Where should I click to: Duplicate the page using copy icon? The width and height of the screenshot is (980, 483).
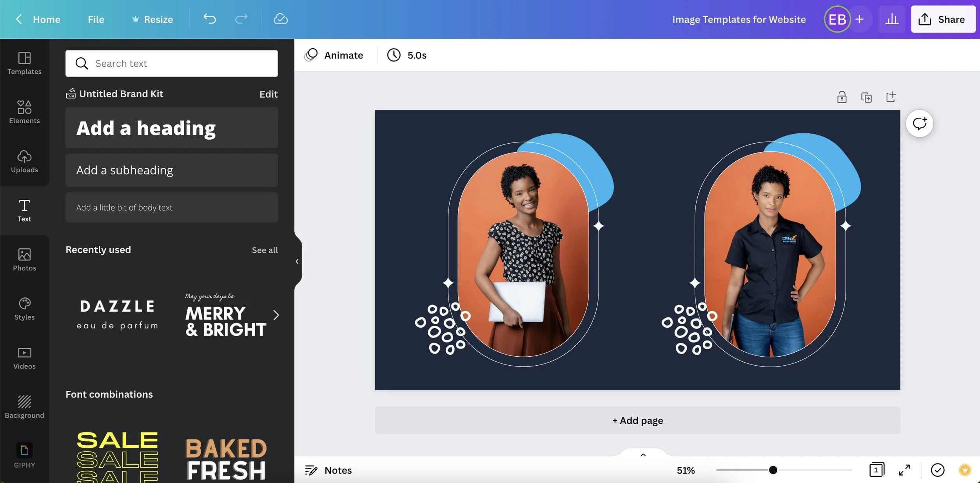click(x=866, y=97)
